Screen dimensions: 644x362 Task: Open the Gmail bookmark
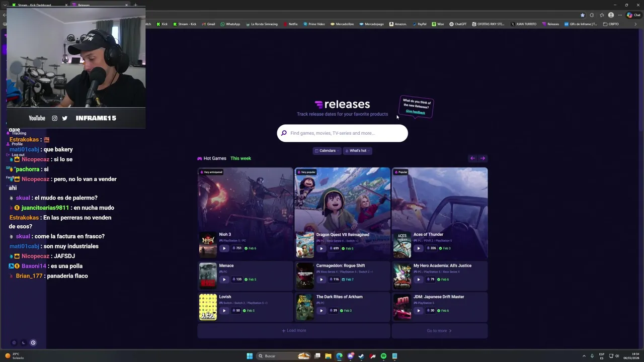click(x=208, y=24)
